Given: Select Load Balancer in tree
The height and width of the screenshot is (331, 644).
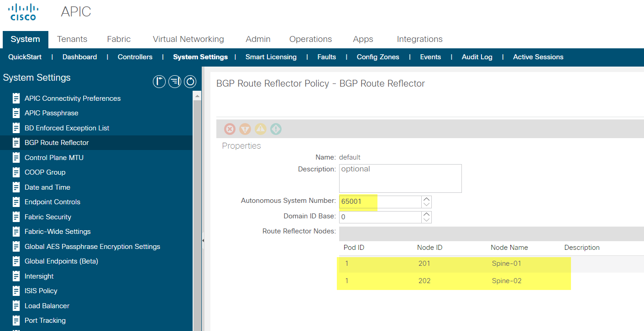Looking at the screenshot, I should 47,306.
